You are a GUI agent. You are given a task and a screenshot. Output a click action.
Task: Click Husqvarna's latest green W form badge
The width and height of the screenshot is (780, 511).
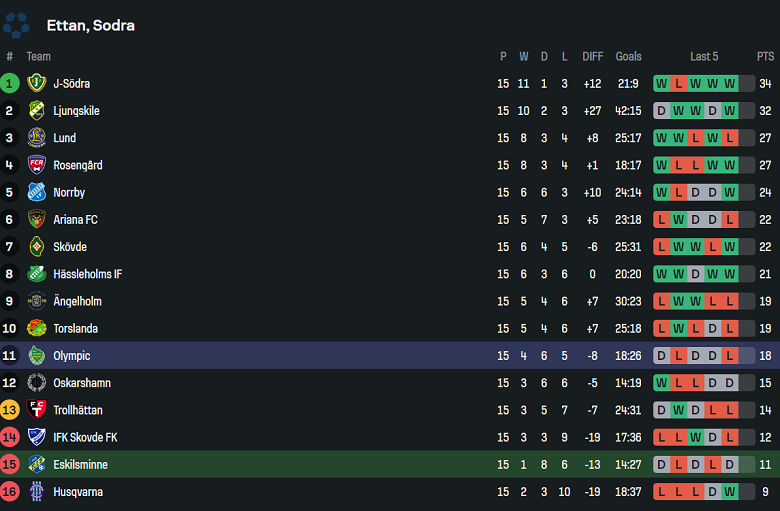730,492
